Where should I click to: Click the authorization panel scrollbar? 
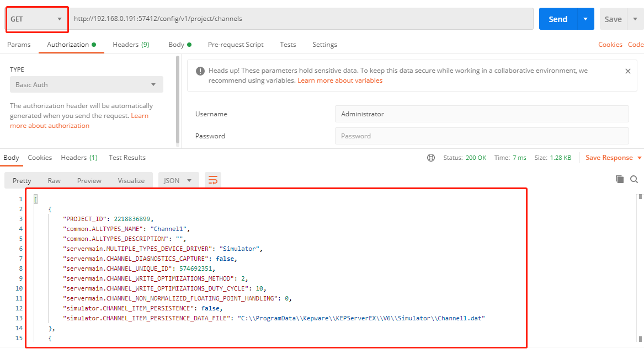tap(178, 100)
